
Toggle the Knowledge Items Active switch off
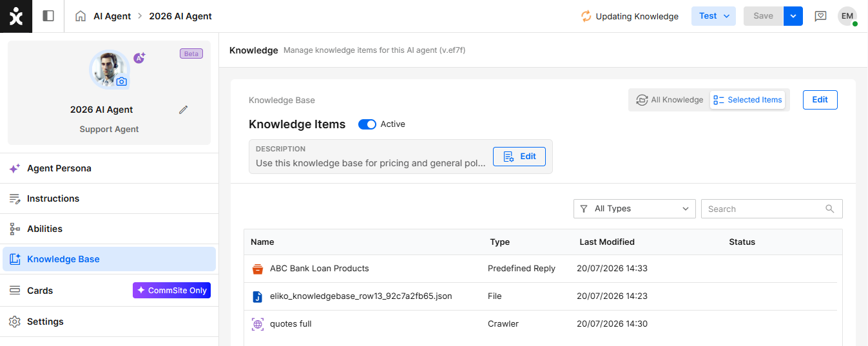click(367, 124)
